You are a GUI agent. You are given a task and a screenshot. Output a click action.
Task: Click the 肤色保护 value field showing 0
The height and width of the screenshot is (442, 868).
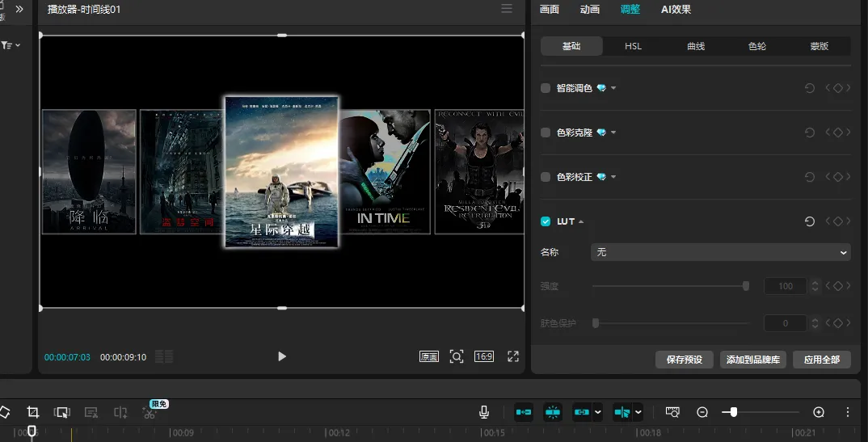[785, 323]
